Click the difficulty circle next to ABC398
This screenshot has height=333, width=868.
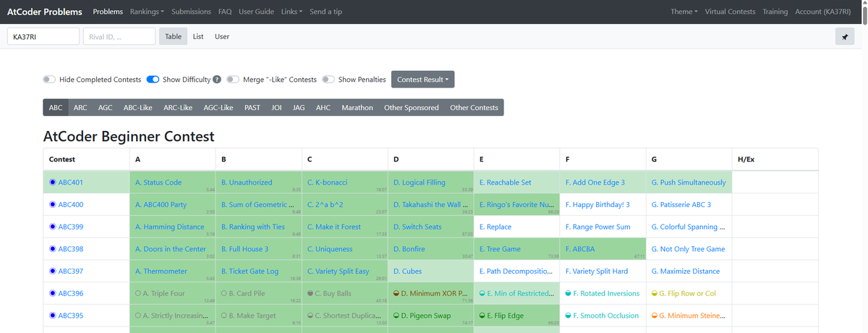coord(53,249)
